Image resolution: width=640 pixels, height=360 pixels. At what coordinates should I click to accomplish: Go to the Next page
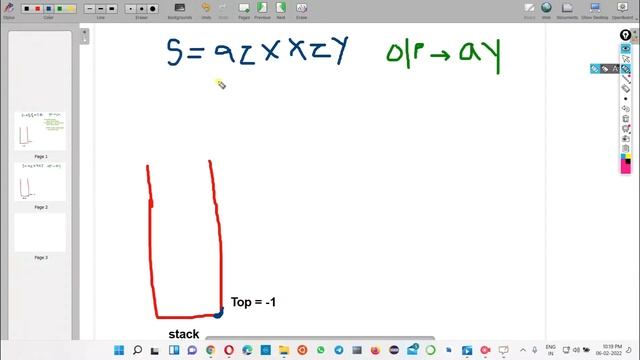tap(281, 10)
